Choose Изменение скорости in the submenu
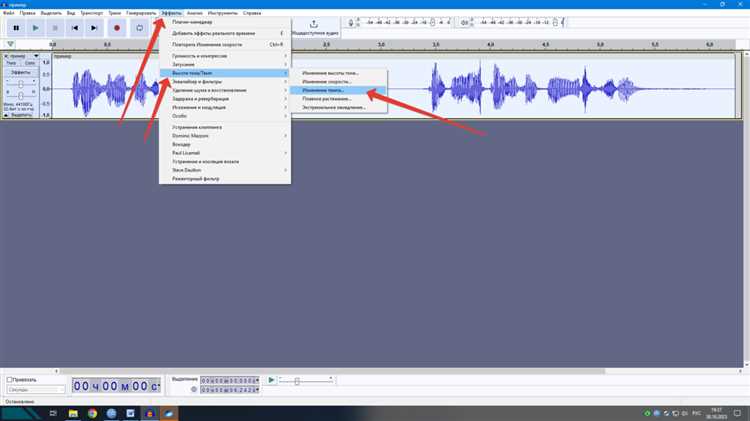 [339, 82]
